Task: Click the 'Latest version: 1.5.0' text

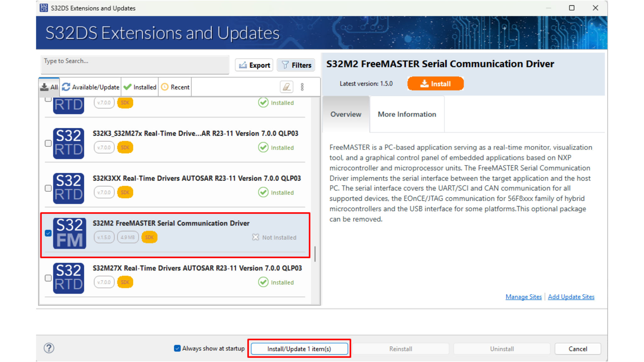Action: pyautogui.click(x=366, y=84)
